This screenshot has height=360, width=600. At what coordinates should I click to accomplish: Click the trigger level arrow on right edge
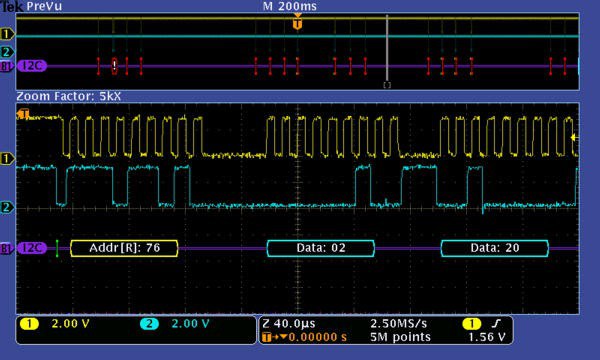tap(574, 137)
